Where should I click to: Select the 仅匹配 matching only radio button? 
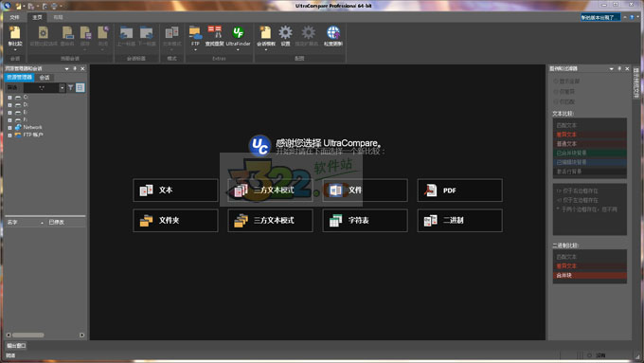(556, 101)
